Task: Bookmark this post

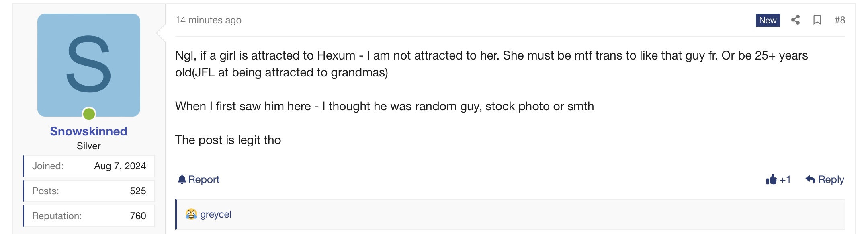Action: pyautogui.click(x=817, y=20)
